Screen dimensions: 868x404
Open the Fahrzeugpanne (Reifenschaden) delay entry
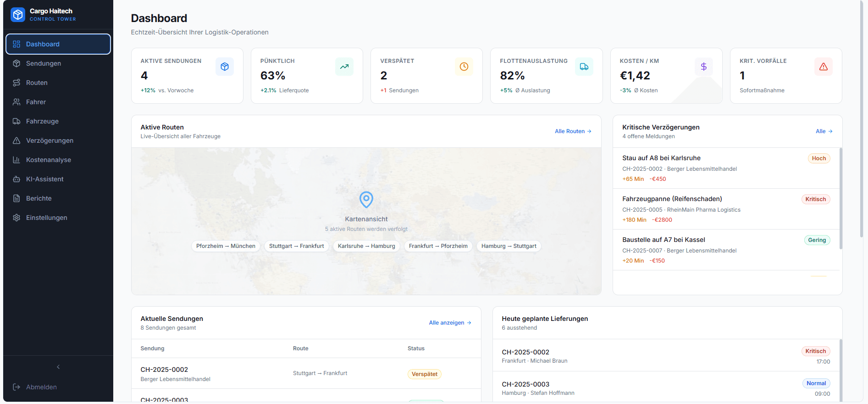pyautogui.click(x=726, y=209)
